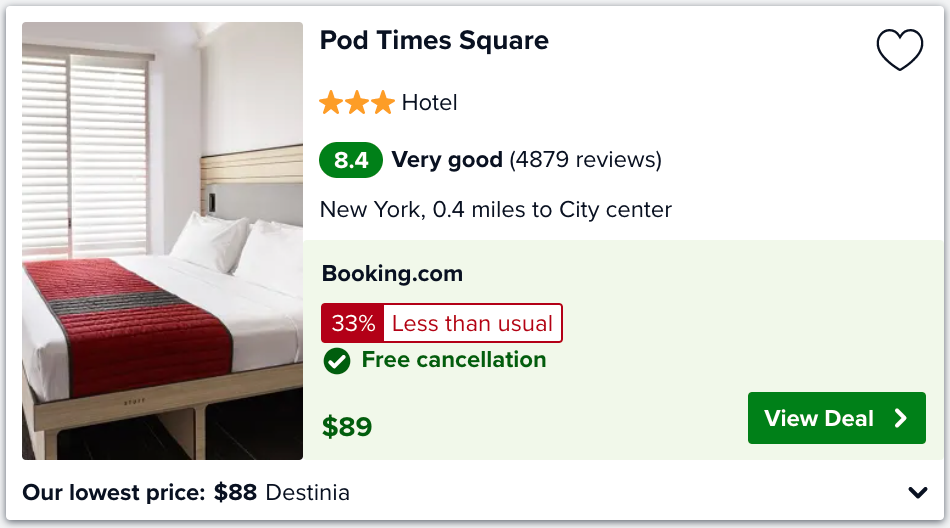The image size is (950, 528).
Task: Click the green free cancellation checkmark icon
Action: pyautogui.click(x=337, y=361)
